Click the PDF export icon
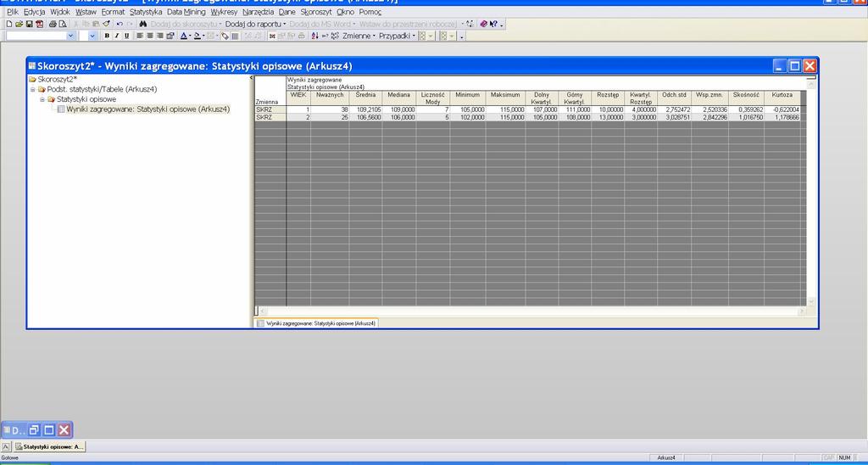The image size is (868, 465). click(x=39, y=24)
